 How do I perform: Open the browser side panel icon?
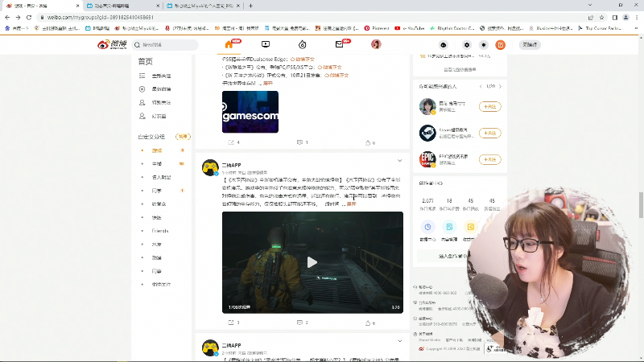[615, 17]
